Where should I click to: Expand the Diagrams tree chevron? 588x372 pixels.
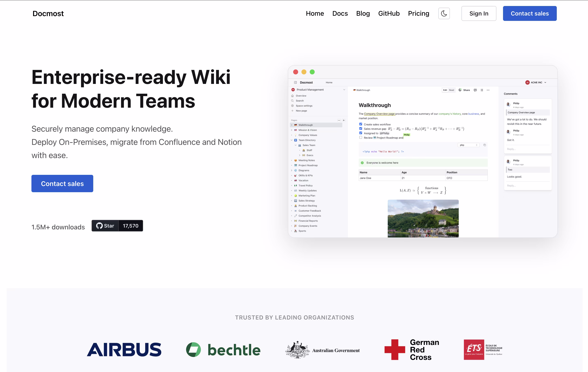[292, 170]
